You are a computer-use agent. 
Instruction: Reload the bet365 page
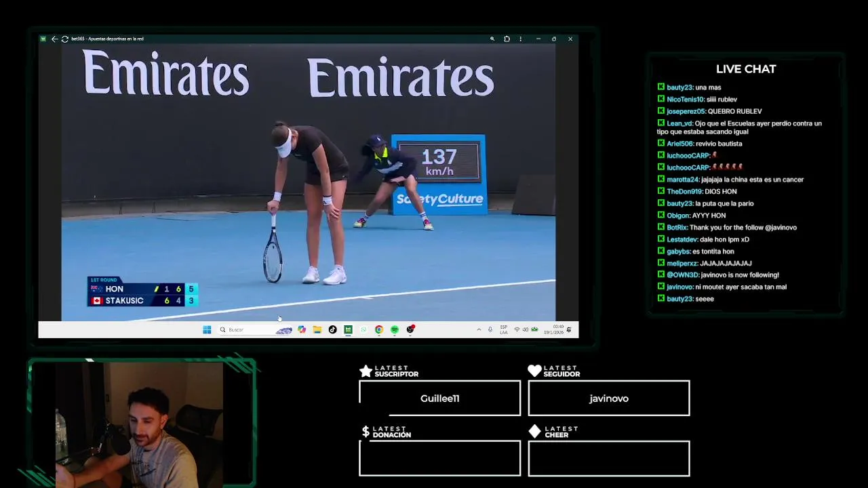click(x=65, y=39)
